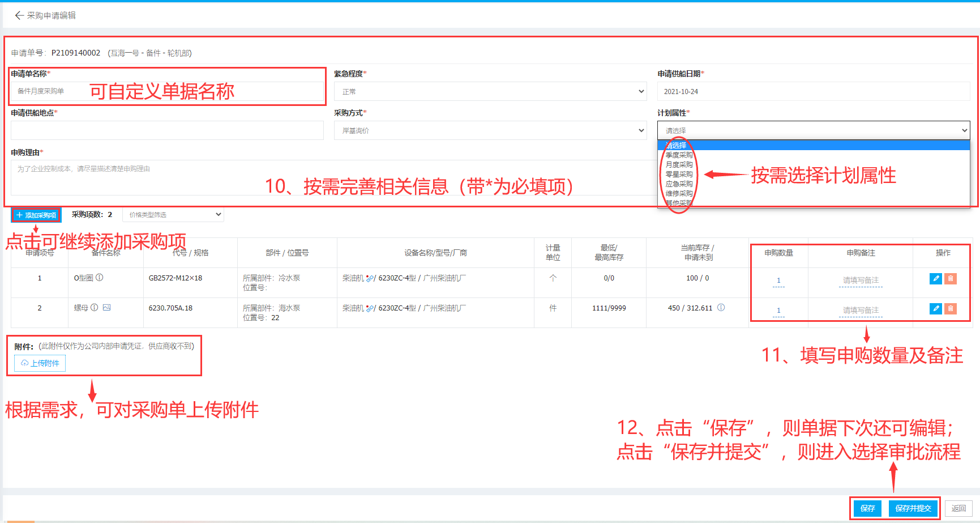The width and height of the screenshot is (980, 523).
Task: Click link icon in 螺母 row's 柴油机 cell
Action: [370, 308]
